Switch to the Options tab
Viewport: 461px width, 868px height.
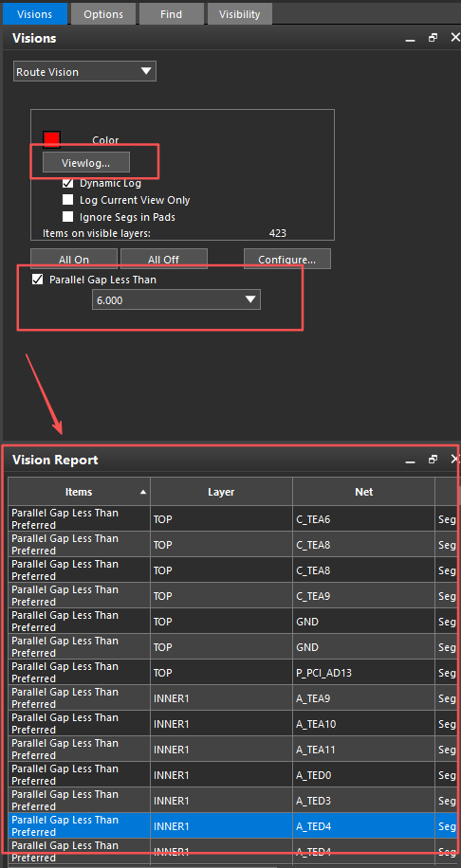103,14
